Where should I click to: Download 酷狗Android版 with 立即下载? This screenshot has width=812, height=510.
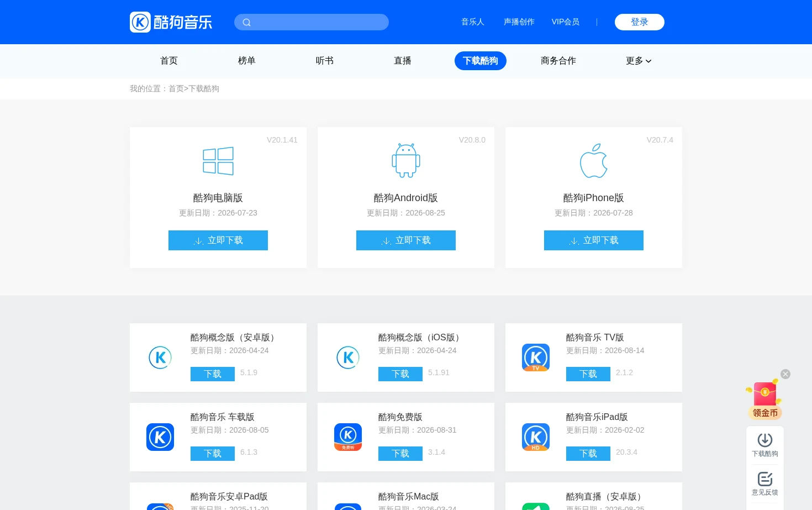pyautogui.click(x=406, y=240)
